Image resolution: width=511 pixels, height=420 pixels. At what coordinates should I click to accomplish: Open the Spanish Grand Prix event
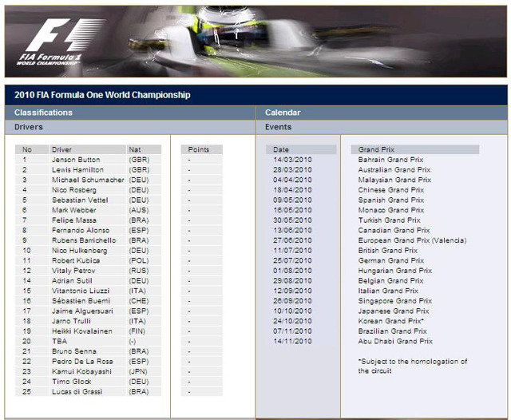[391, 200]
